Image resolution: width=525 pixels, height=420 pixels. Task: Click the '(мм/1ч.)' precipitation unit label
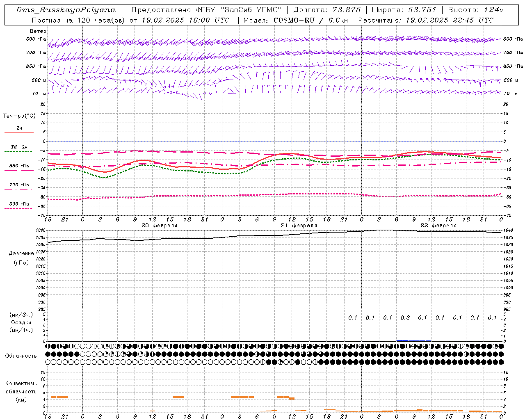point(21,330)
